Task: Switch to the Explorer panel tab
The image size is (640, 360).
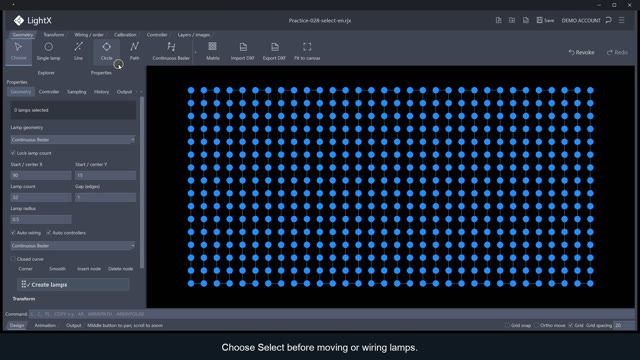Action: [46, 73]
